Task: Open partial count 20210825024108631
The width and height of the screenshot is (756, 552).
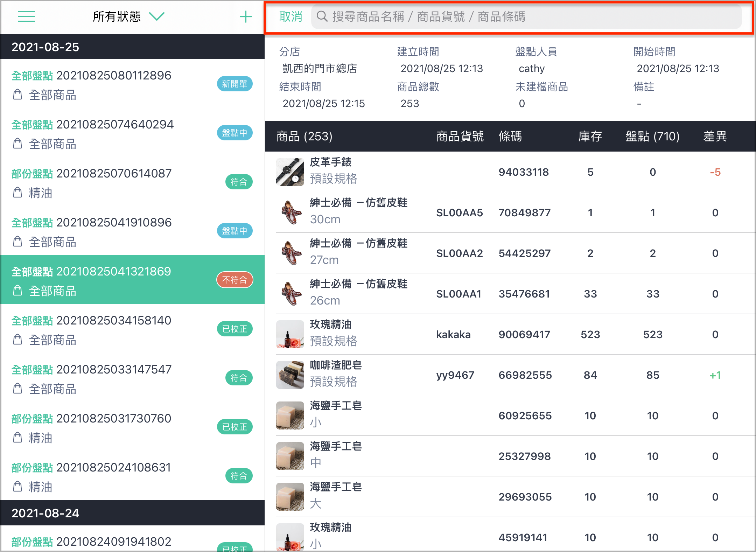Action: click(133, 476)
